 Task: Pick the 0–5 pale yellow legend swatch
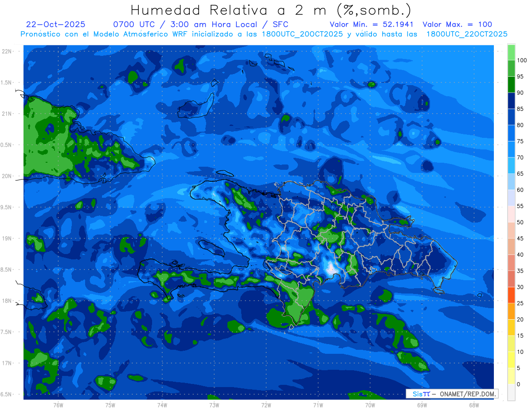(511, 376)
